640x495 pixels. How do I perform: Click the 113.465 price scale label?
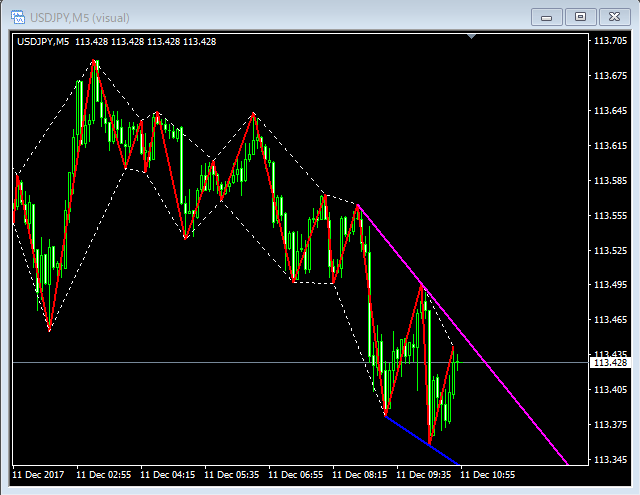click(x=610, y=320)
